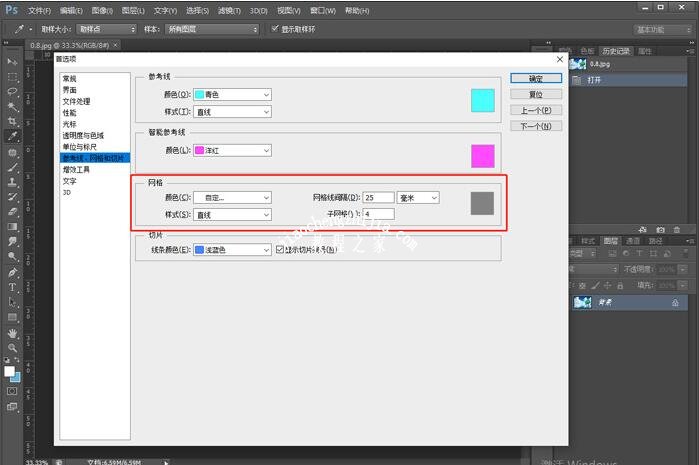Select the Eyedropper tool in toolbar
699x465 pixels.
(x=12, y=136)
